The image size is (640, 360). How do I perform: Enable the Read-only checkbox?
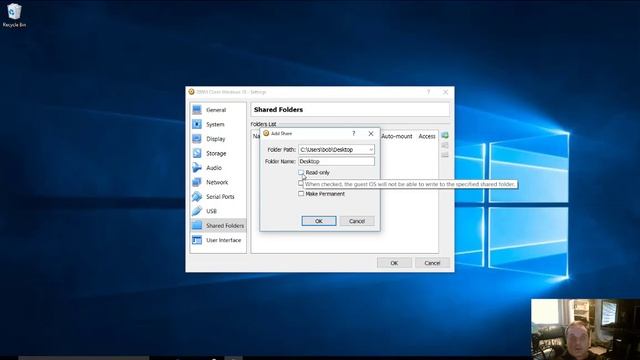tap(301, 173)
